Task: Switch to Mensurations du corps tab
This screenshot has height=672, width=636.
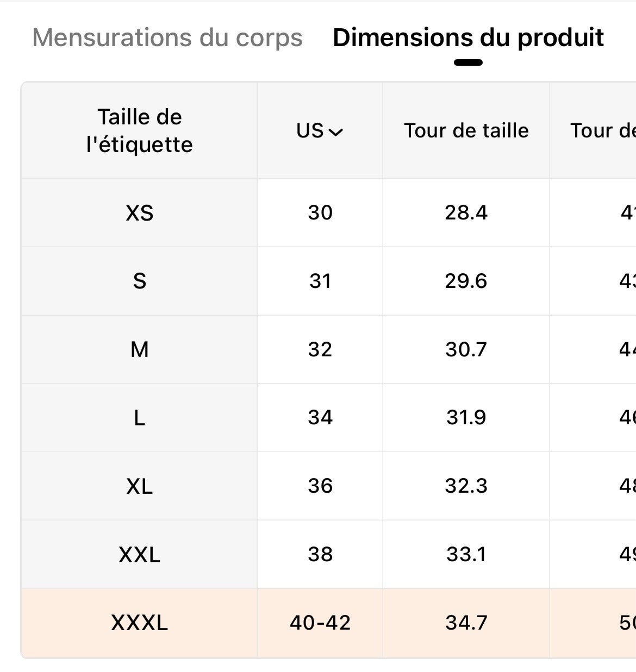Action: point(167,38)
